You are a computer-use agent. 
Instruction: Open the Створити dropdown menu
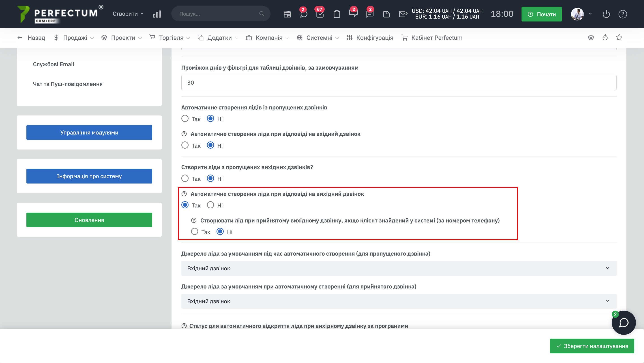[128, 14]
